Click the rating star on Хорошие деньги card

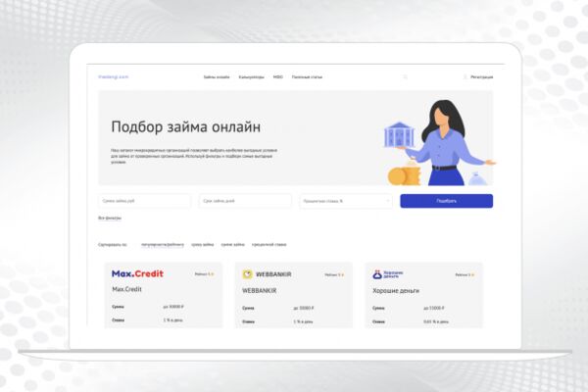click(473, 275)
